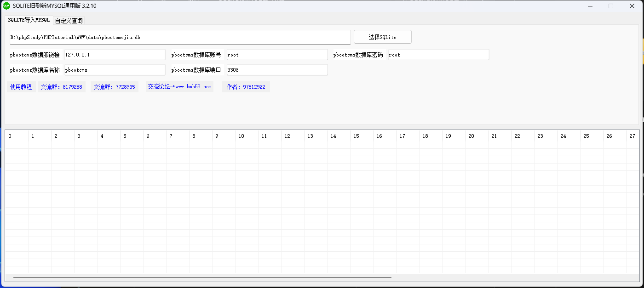
Task: Click the 交流群: 8179288 link
Action: point(62,86)
